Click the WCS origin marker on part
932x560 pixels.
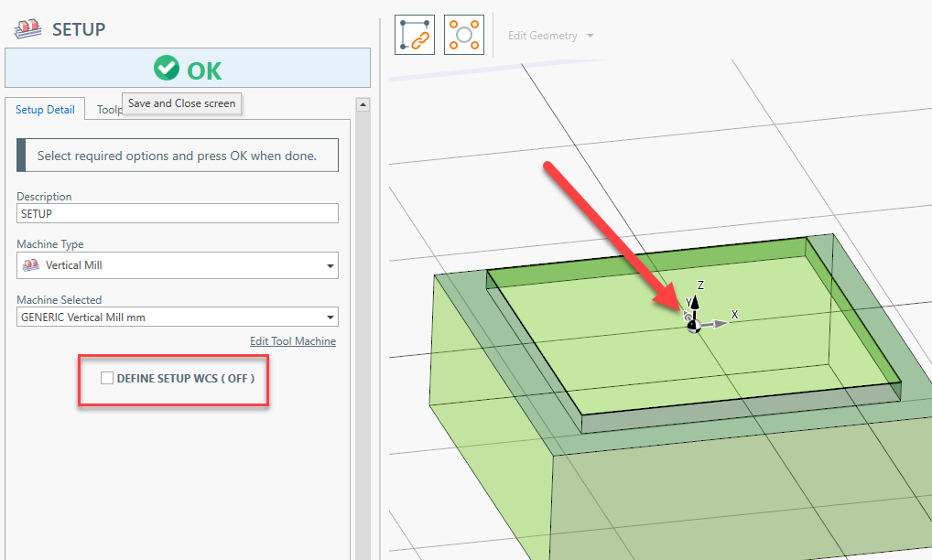(x=693, y=326)
